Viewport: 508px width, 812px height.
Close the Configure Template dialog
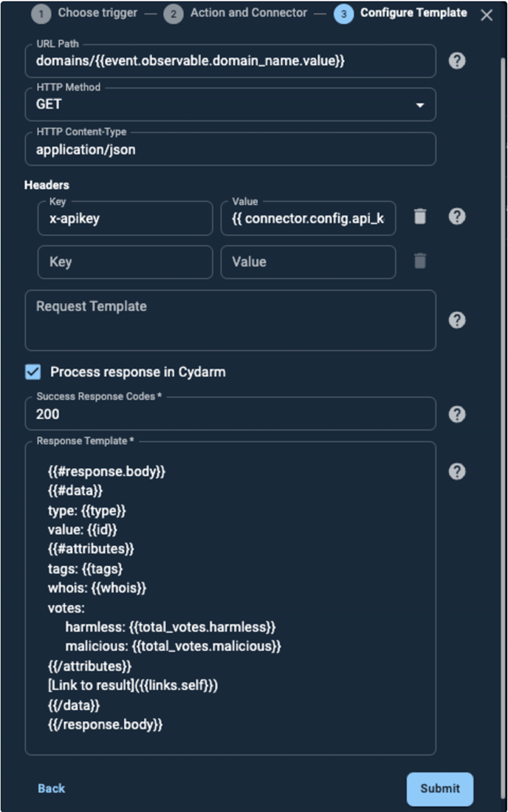tap(487, 15)
